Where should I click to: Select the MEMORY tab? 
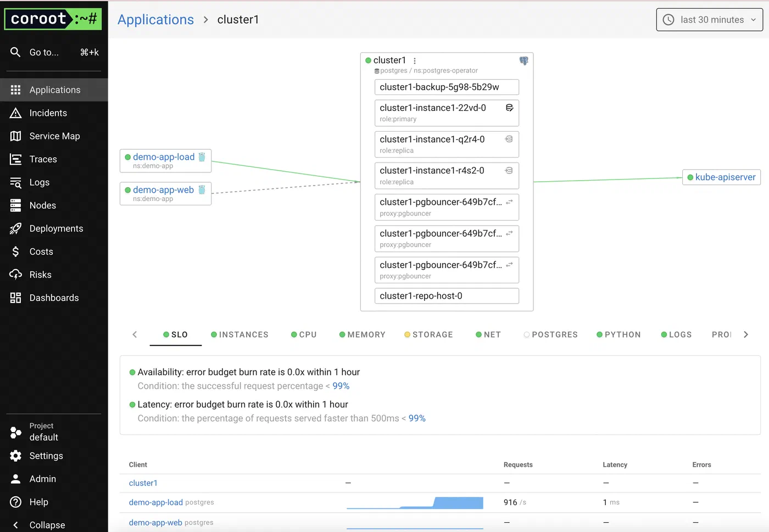362,334
